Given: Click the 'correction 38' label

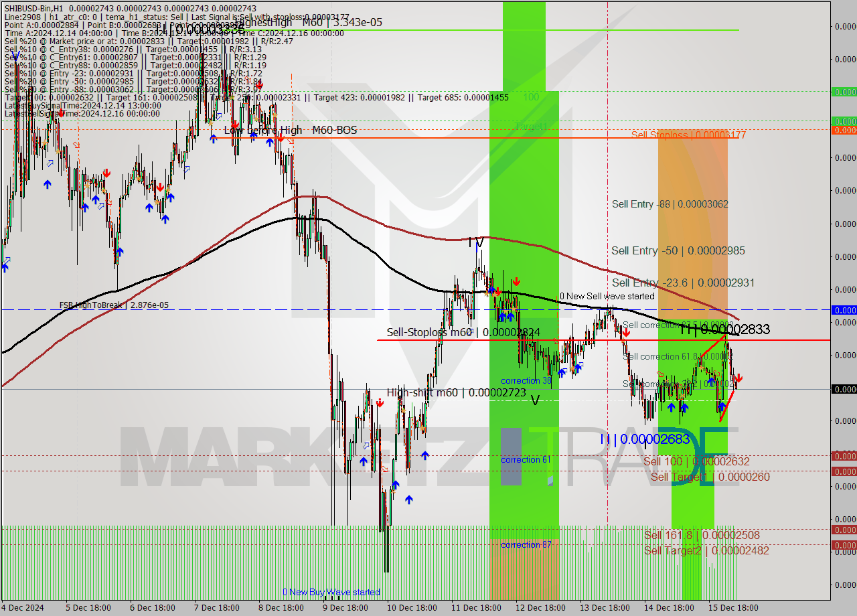Looking at the screenshot, I should 526,381.
